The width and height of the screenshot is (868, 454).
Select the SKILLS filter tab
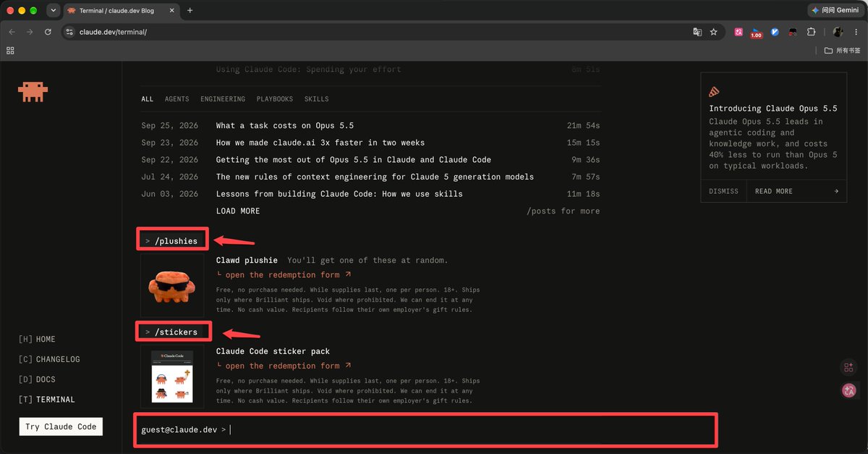(x=316, y=99)
